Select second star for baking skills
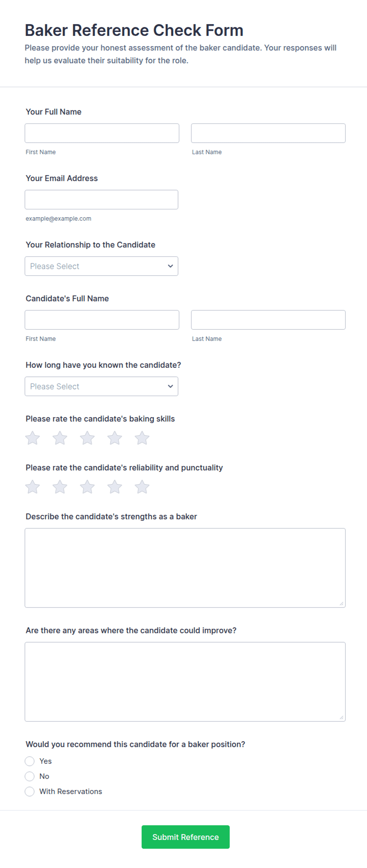The height and width of the screenshot is (868, 367). pyautogui.click(x=60, y=438)
